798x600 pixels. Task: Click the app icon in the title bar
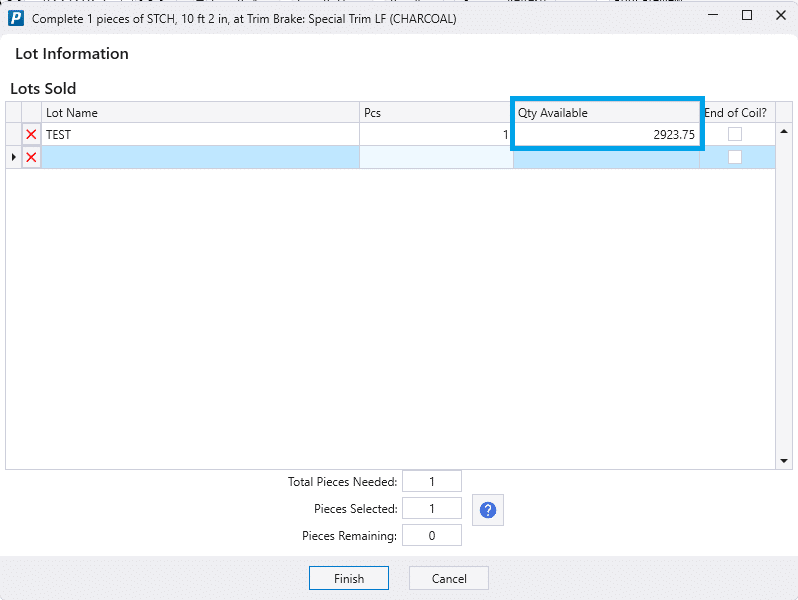(x=16, y=17)
